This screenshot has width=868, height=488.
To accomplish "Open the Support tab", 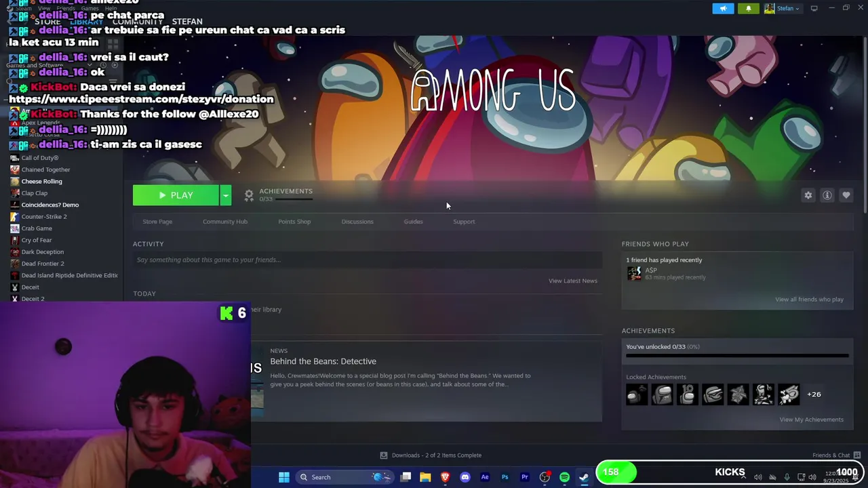I will [x=464, y=222].
